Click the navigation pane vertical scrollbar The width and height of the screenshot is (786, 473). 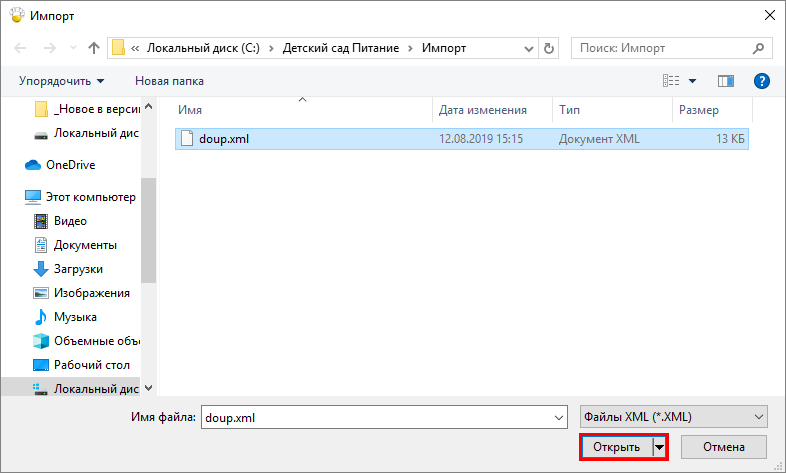(x=148, y=230)
